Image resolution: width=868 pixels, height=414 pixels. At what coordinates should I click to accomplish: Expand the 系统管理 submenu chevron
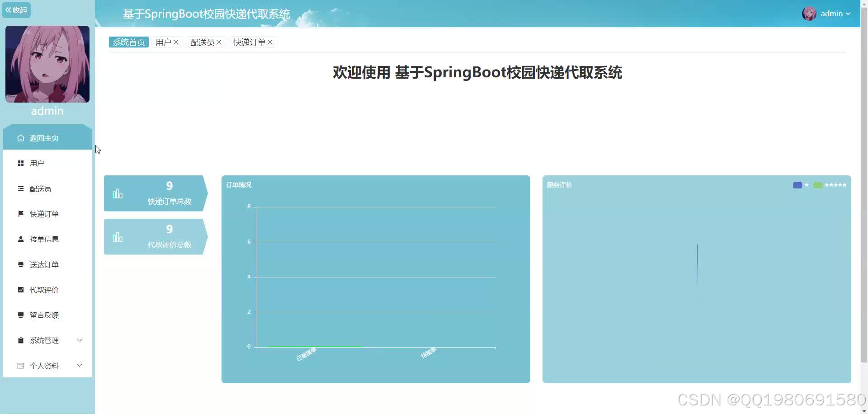click(x=80, y=340)
